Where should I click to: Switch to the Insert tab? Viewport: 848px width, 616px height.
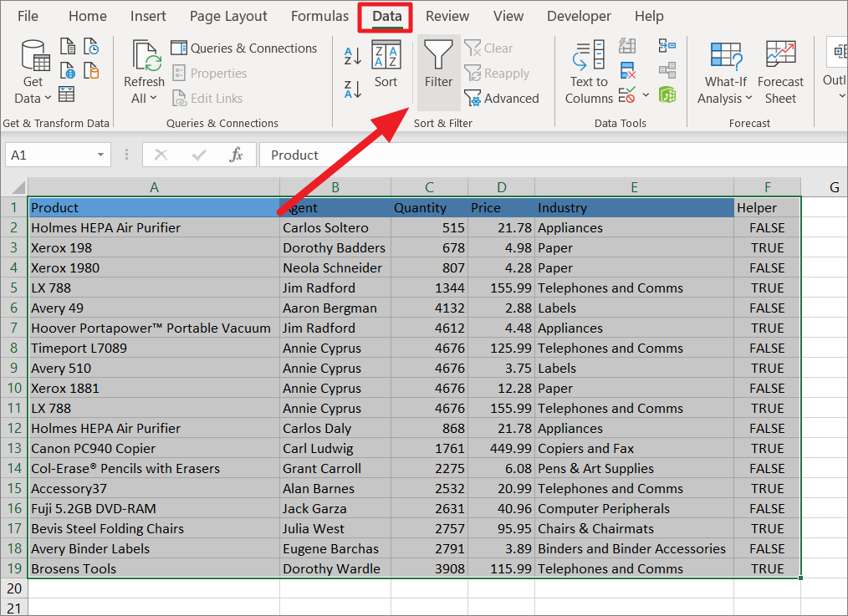(x=148, y=16)
